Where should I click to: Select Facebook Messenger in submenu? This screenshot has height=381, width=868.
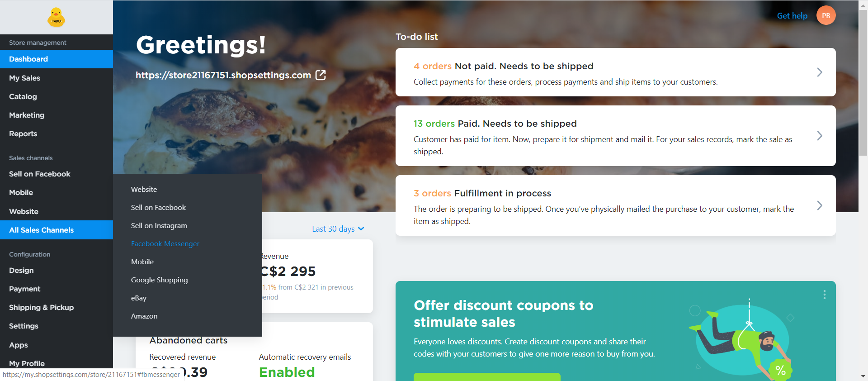coord(165,243)
